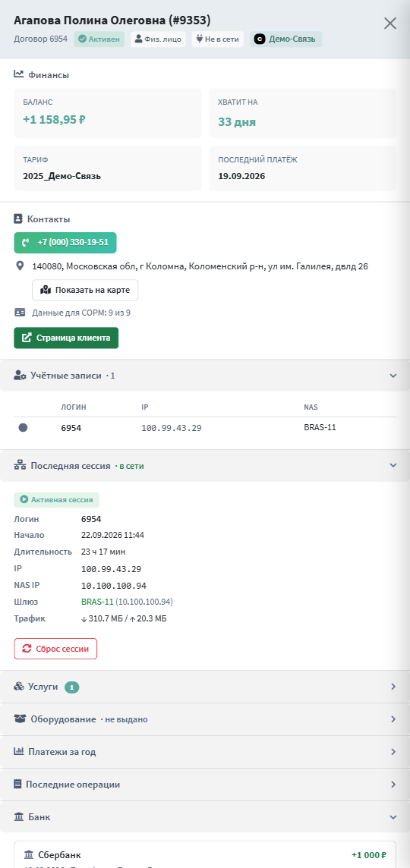Click the Сброс сессии button
The width and height of the screenshot is (410, 868).
pyautogui.click(x=55, y=649)
